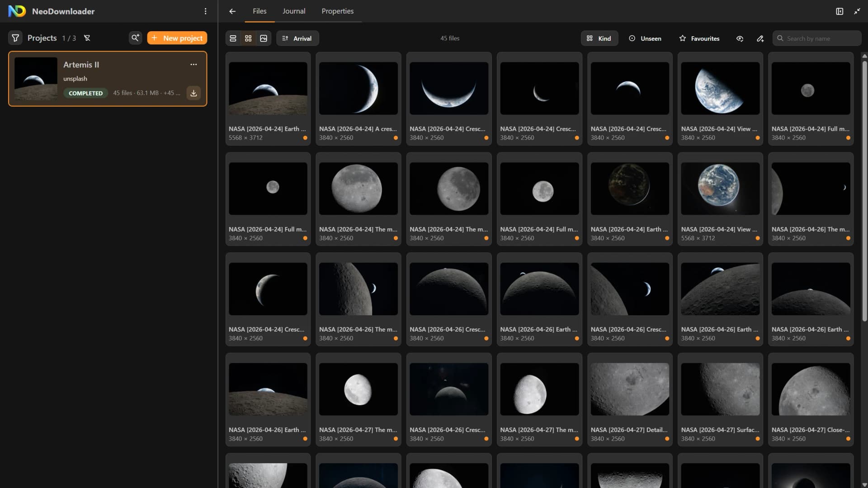The height and width of the screenshot is (488, 868).
Task: Open the projects filter icon
Action: pos(15,38)
